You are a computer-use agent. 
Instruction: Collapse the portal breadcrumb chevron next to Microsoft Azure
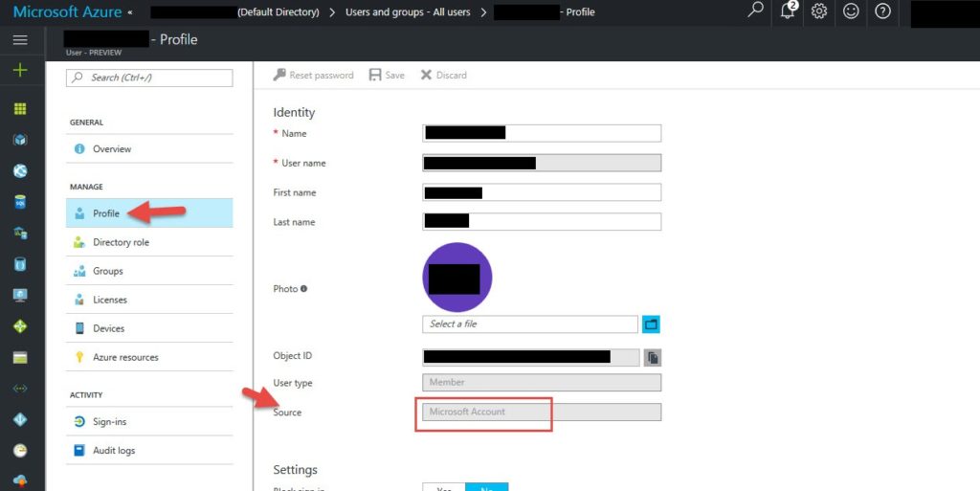(130, 12)
